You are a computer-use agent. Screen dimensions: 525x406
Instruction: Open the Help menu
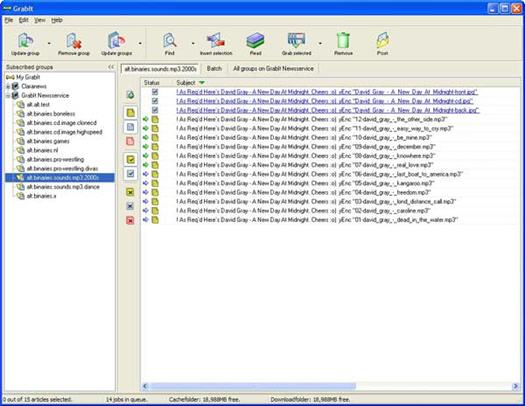pos(57,20)
